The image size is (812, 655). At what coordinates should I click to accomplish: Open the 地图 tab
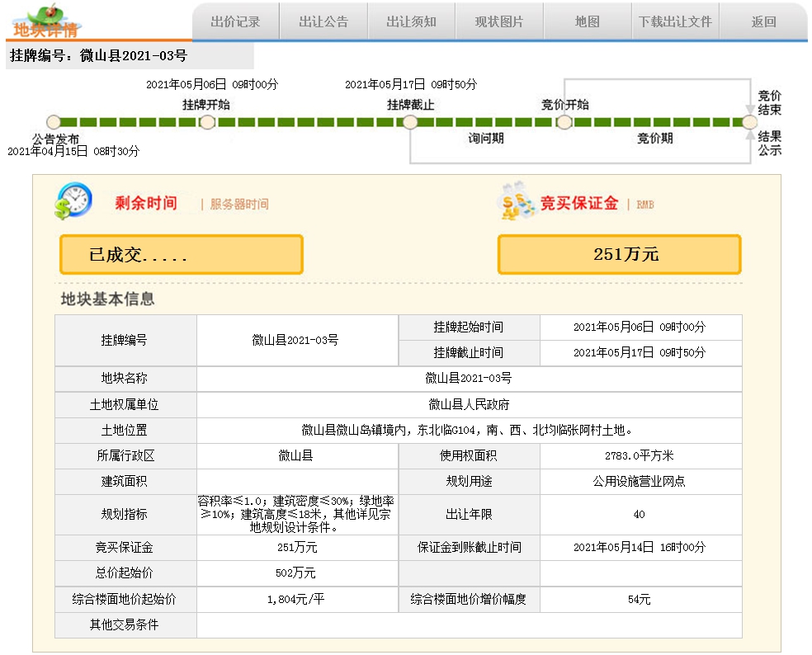coord(588,21)
